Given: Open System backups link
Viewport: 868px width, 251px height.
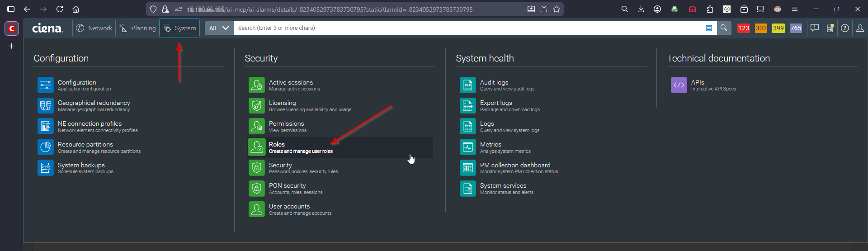Looking at the screenshot, I should tap(81, 165).
